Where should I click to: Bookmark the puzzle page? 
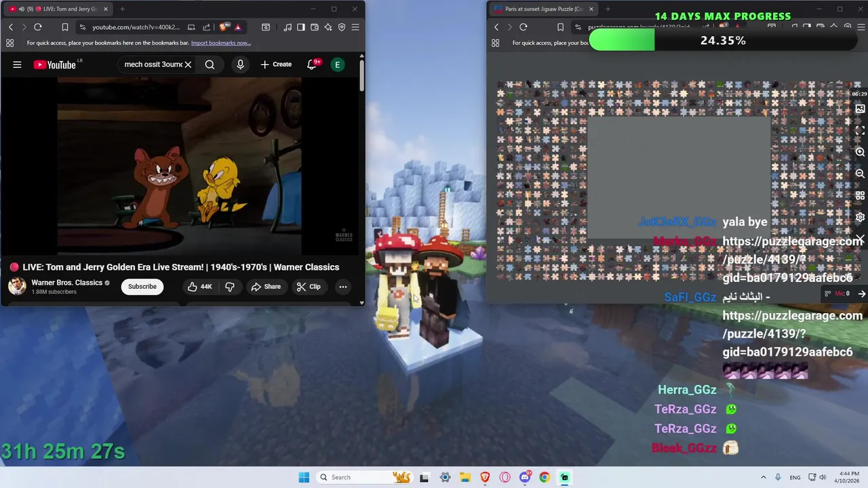(560, 27)
